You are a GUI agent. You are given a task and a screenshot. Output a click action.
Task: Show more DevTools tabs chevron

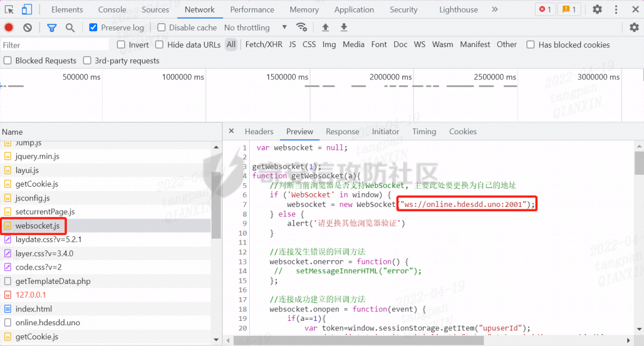coord(495,10)
